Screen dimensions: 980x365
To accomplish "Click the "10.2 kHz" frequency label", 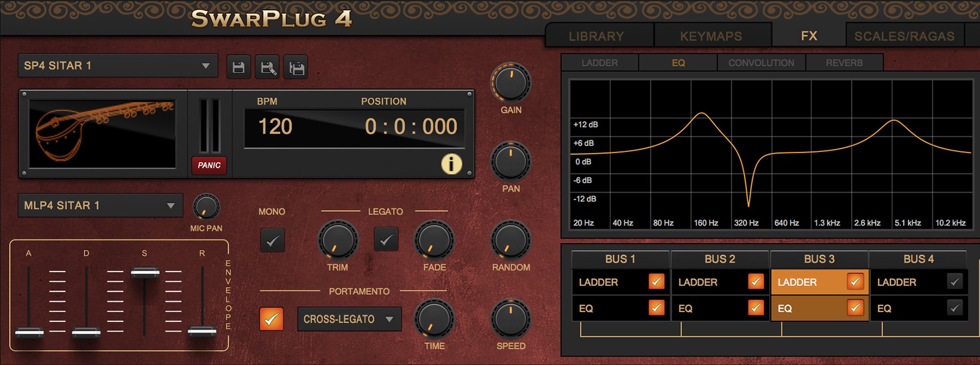I will (x=950, y=223).
